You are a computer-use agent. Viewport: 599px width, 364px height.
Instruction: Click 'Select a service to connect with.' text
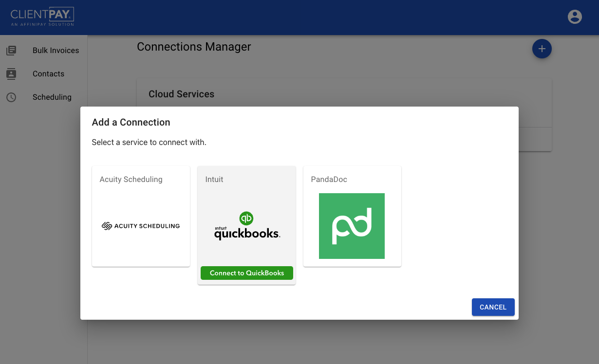(149, 143)
